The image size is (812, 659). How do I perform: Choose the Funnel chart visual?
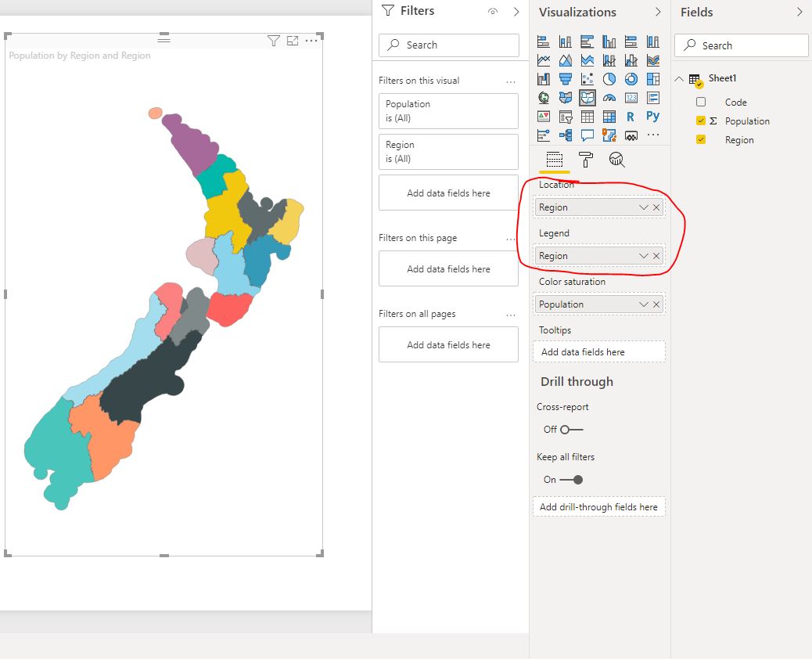point(566,79)
